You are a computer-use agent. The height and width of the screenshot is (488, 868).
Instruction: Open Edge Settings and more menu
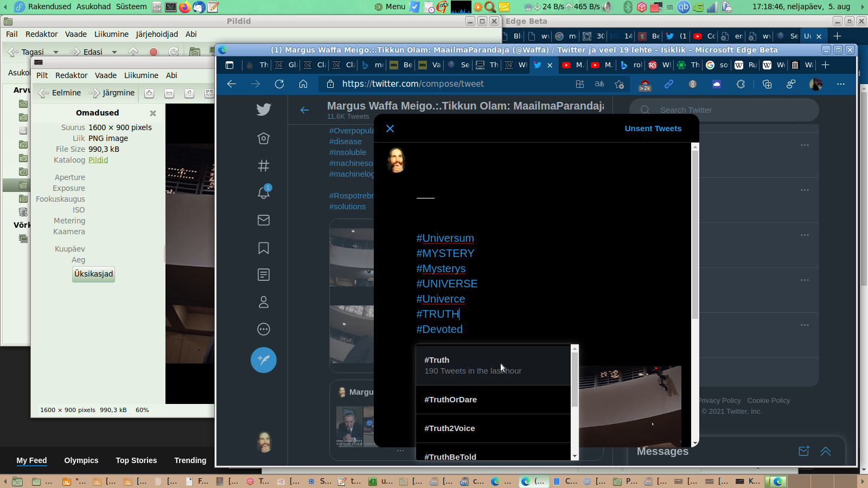click(841, 84)
